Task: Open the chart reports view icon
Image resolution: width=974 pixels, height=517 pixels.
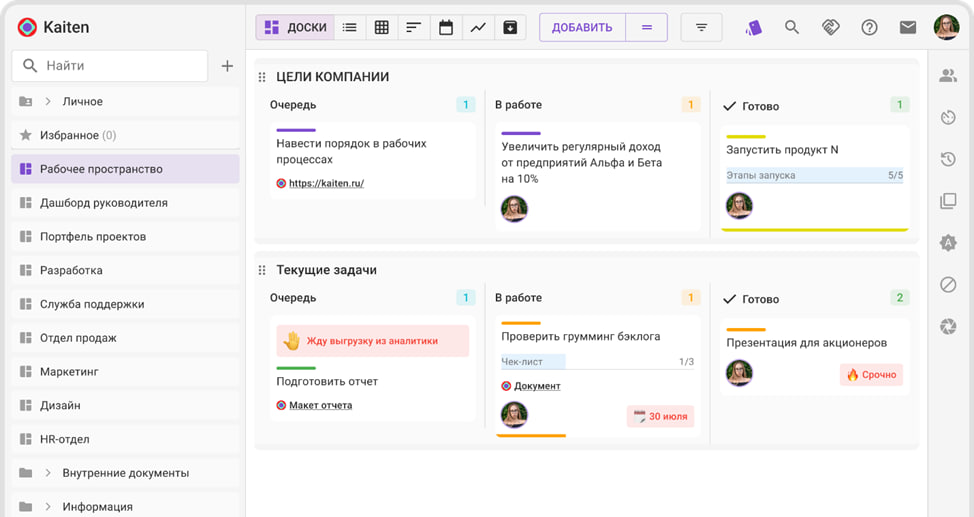Action: click(478, 28)
